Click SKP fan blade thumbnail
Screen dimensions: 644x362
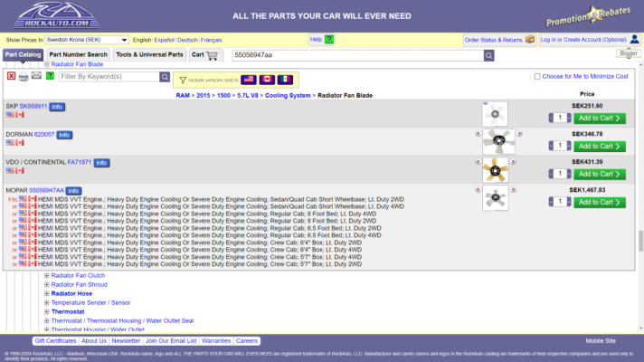tap(495, 114)
